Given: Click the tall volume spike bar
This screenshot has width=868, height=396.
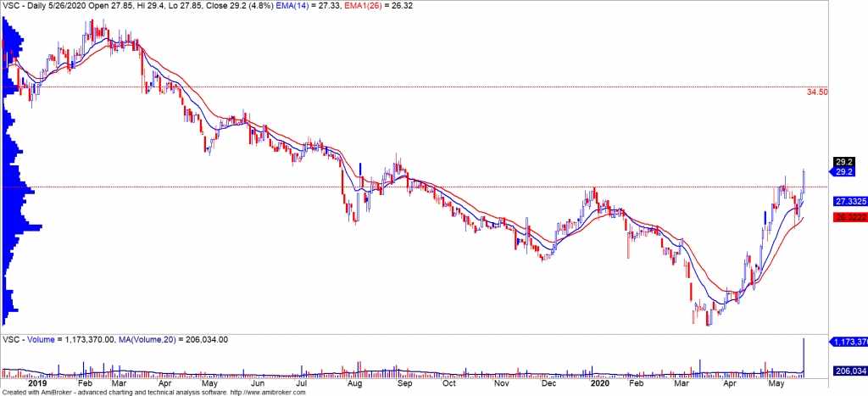Looking at the screenshot, I should point(803,356).
